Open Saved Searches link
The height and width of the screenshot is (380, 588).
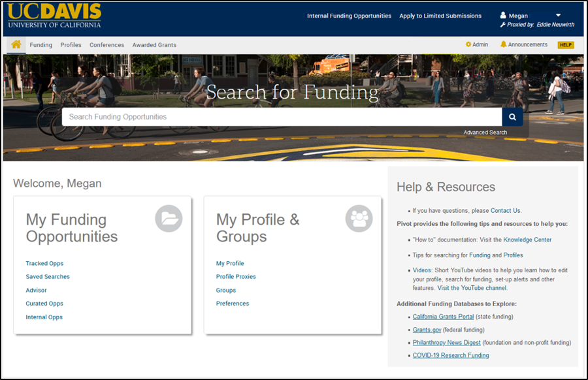(48, 277)
